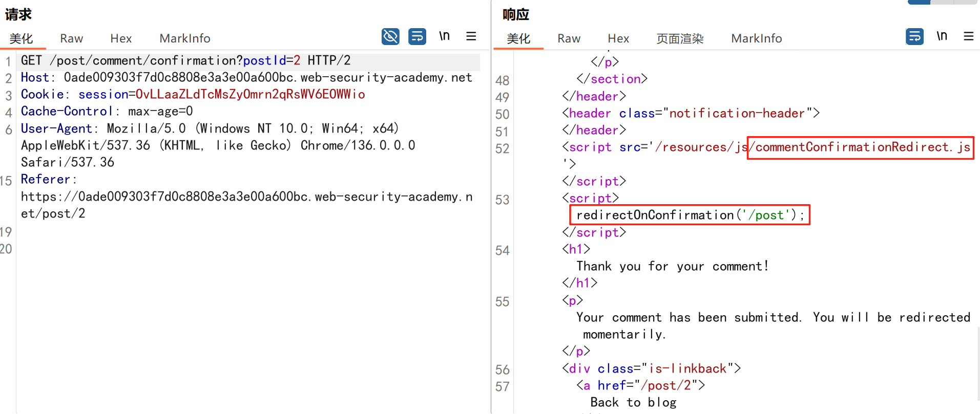Image resolution: width=980 pixels, height=414 pixels.
Task: Open hamburger menu in response panel
Action: coord(969,36)
